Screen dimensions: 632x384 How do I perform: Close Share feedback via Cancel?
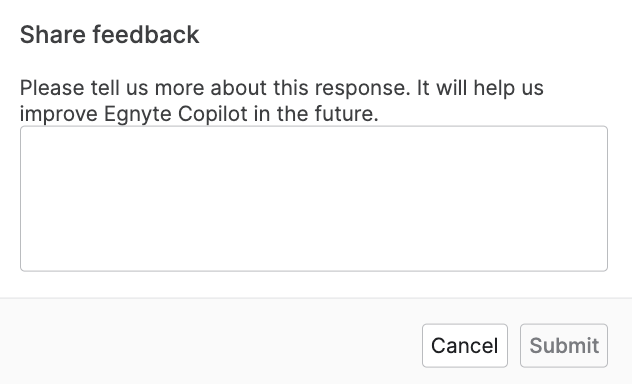(465, 346)
